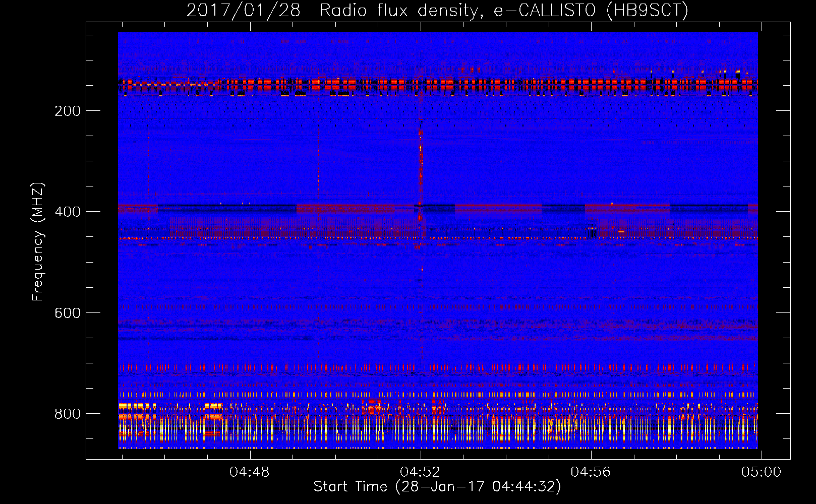
Task: Click the 04:52 time tick label
Action: 420,472
